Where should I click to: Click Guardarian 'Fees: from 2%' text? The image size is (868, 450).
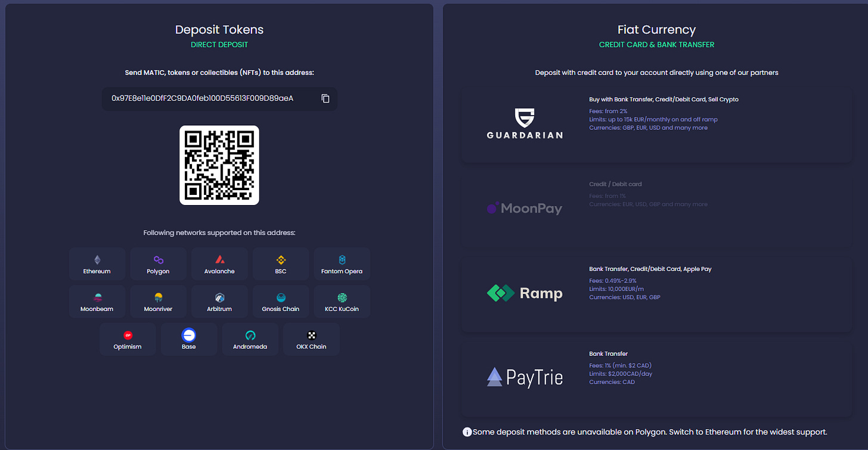click(608, 111)
